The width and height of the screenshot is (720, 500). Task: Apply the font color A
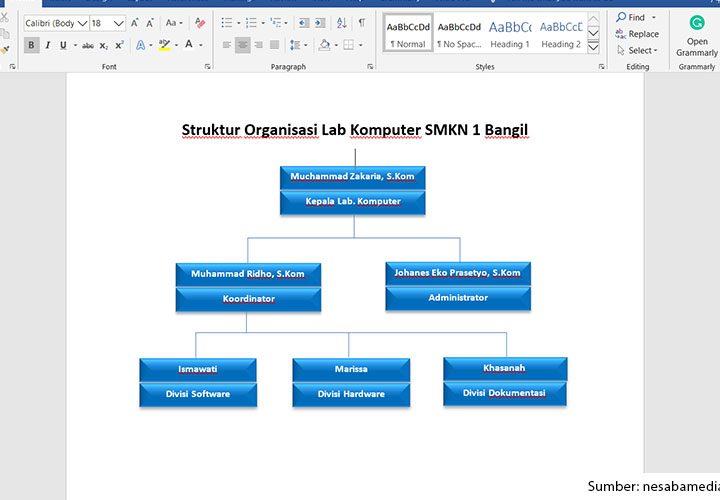189,45
